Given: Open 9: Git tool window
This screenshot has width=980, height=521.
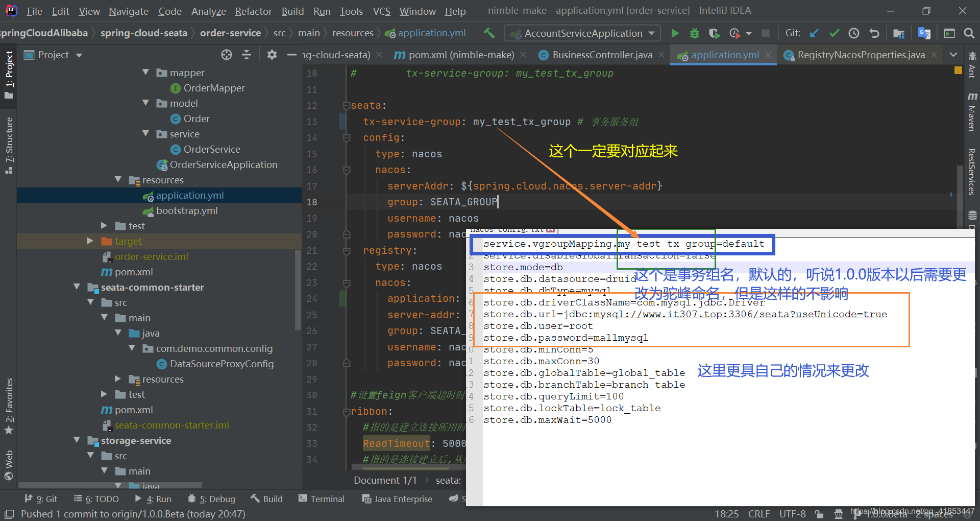Looking at the screenshot, I should tap(40, 499).
